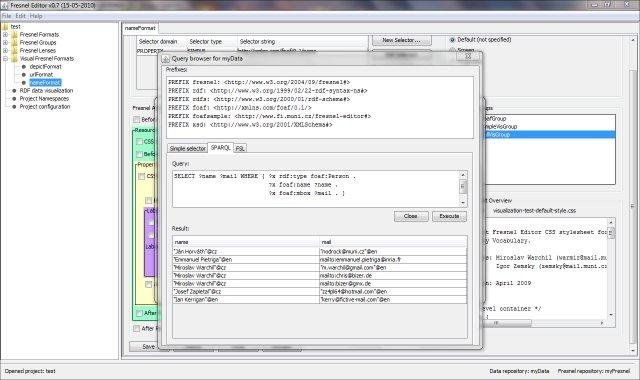Click the query area scroll up arrow
The height and width of the screenshot is (380, 640).
click(x=463, y=175)
